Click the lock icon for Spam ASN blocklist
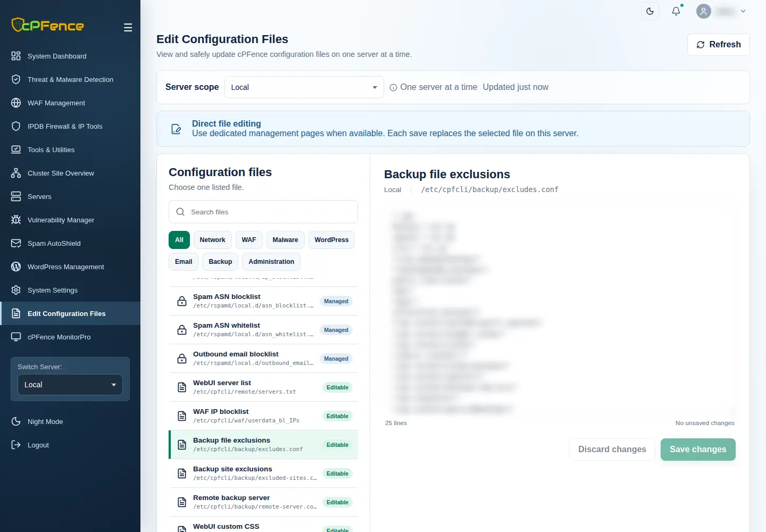 pos(182,301)
